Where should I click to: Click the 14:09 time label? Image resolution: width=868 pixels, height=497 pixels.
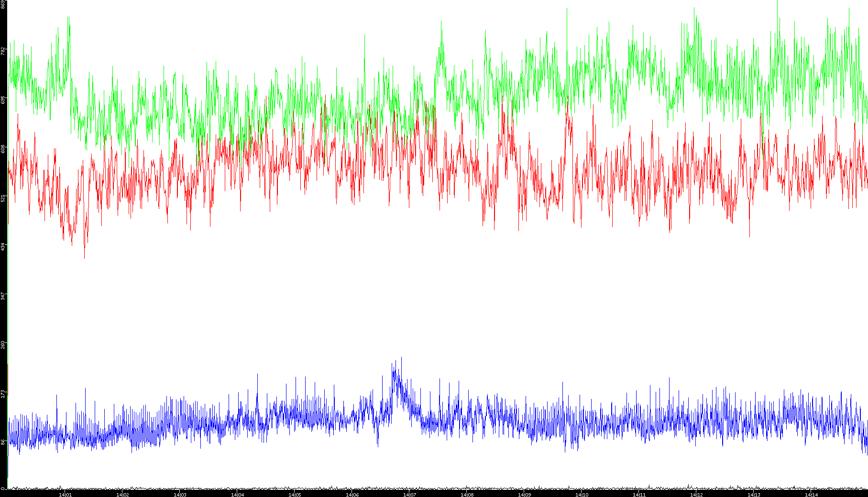[x=524, y=495]
